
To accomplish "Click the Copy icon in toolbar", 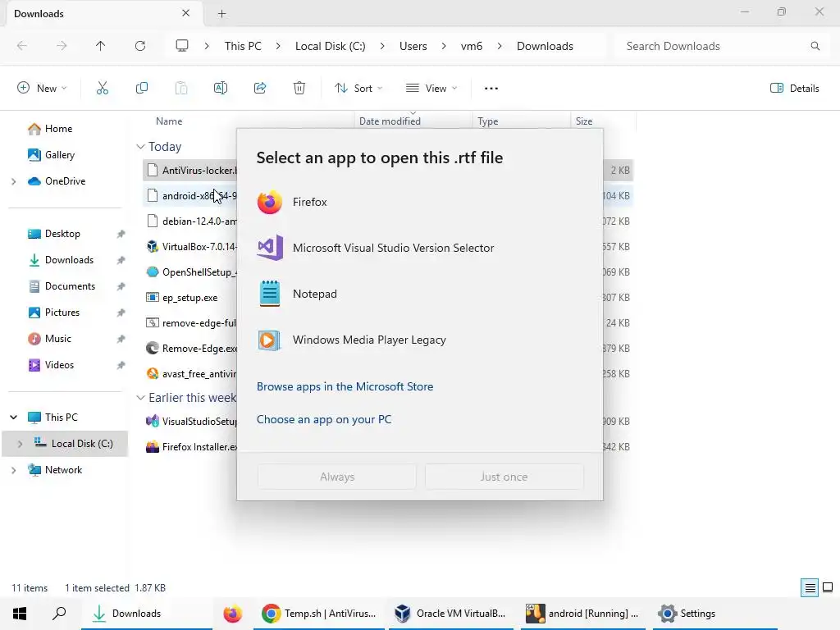I will 142,89.
